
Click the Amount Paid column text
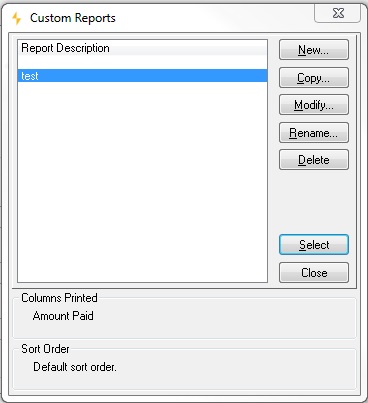point(63,316)
